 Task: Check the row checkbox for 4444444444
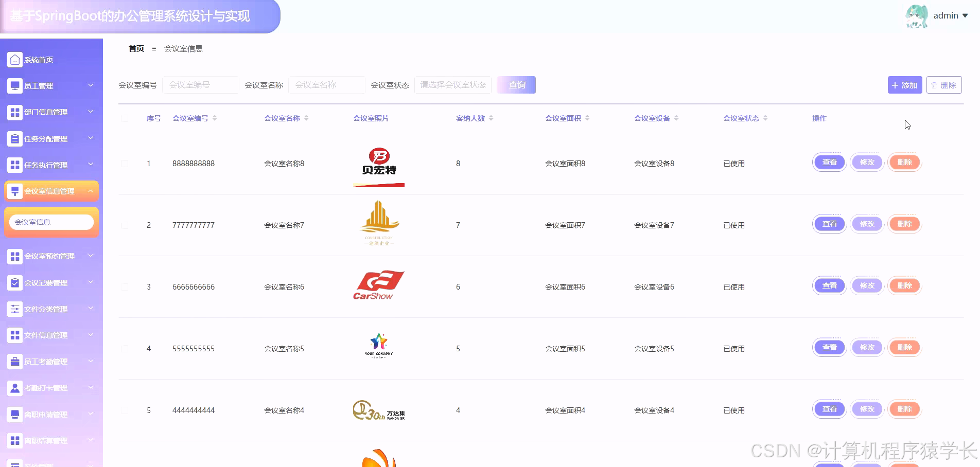coord(125,410)
